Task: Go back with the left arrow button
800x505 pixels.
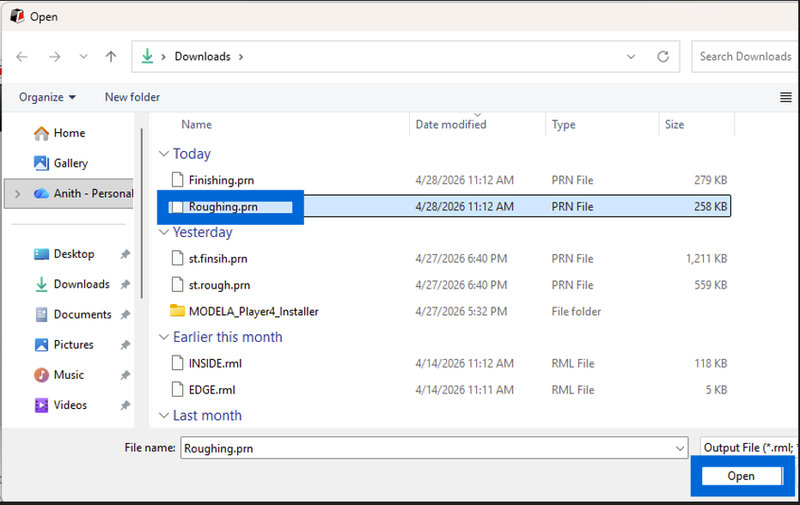Action: (x=22, y=57)
